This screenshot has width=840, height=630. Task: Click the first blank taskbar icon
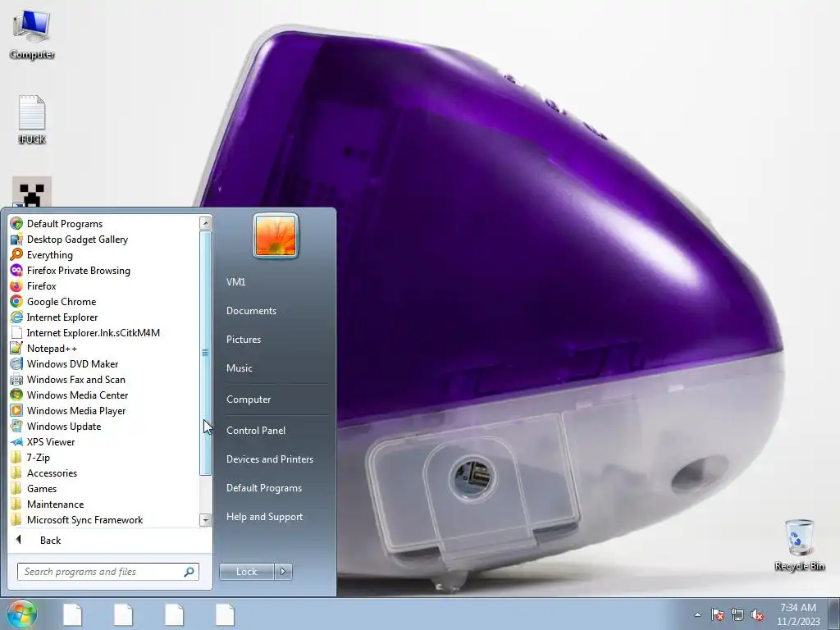click(72, 614)
